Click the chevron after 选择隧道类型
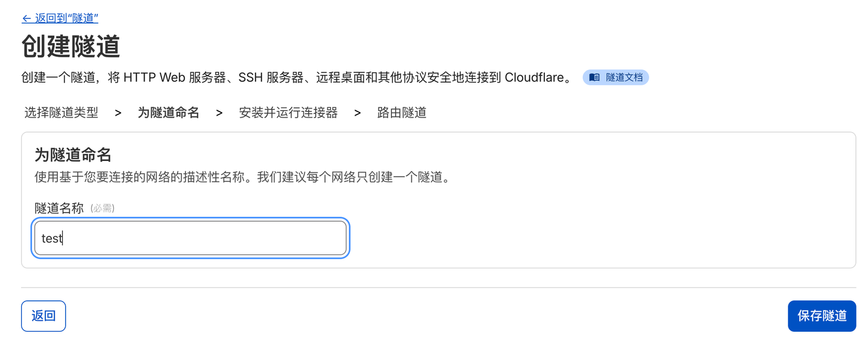Screen dimensions: 868x354 click(118, 113)
